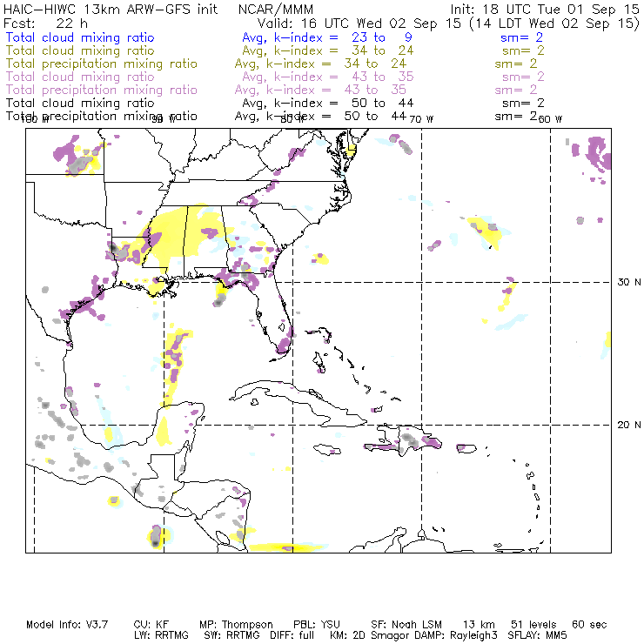This screenshot has height=644, width=644.
Task: Click the blue "Total cloud mixing ratio" legend line
Action: coord(80,37)
